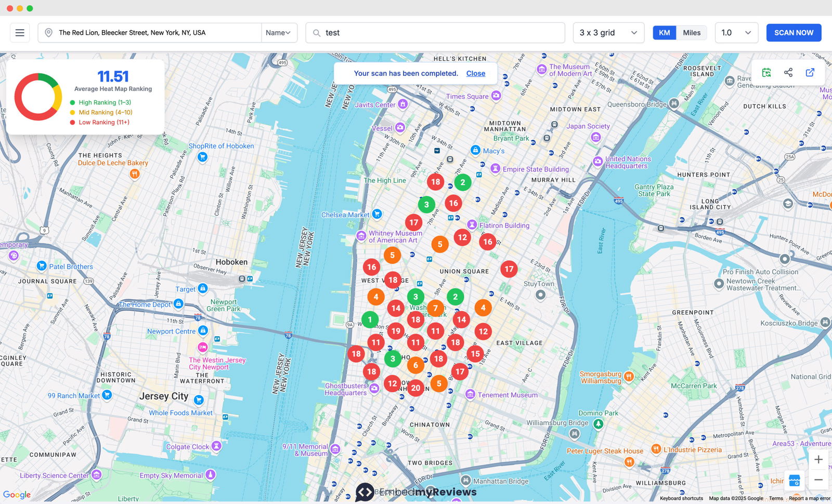Screen dimensions: 832x504
Task: Switch distance unit to KM
Action: tap(664, 33)
